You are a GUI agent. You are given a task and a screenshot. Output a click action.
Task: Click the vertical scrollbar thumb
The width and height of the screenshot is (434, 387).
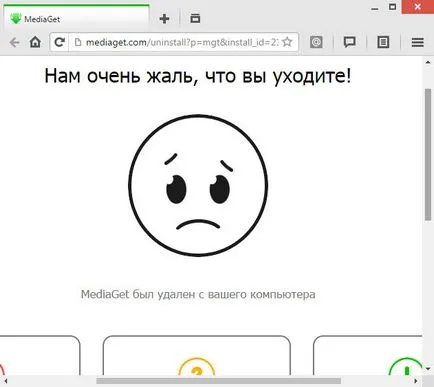click(428, 155)
